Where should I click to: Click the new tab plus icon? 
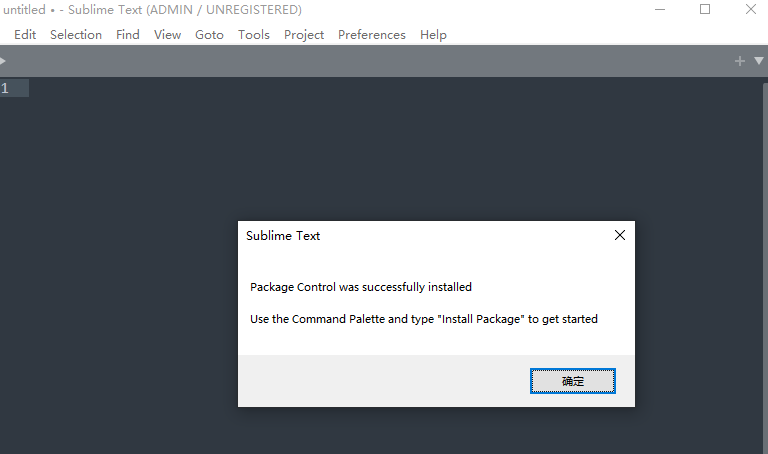(740, 61)
